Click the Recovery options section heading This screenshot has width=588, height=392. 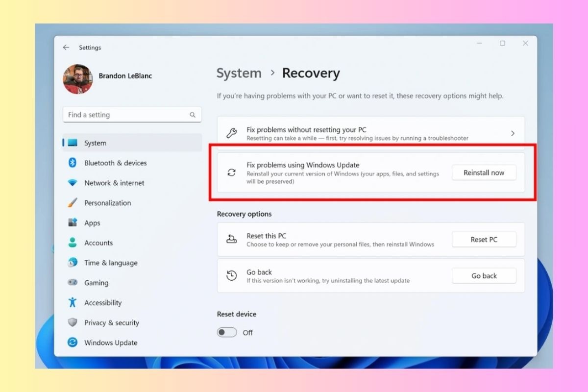point(244,214)
